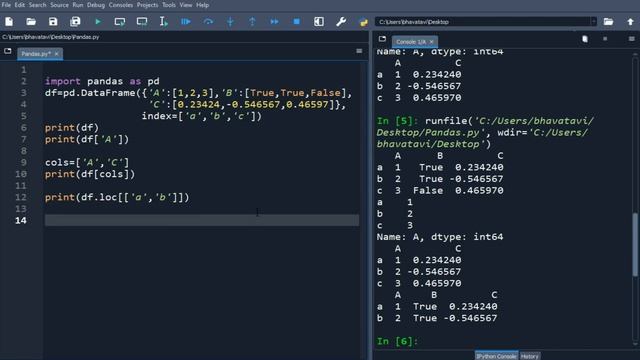The width and height of the screenshot is (640, 360).
Task: Switch to History bottom tab
Action: [x=529, y=356]
